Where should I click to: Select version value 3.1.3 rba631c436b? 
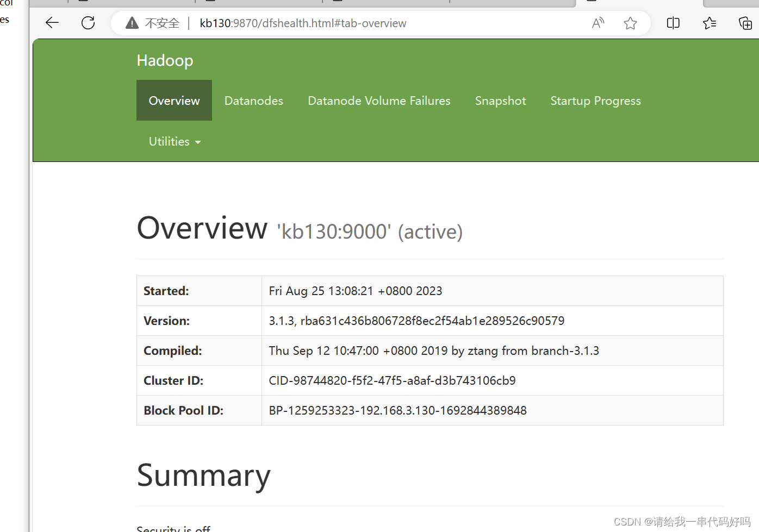tap(416, 321)
